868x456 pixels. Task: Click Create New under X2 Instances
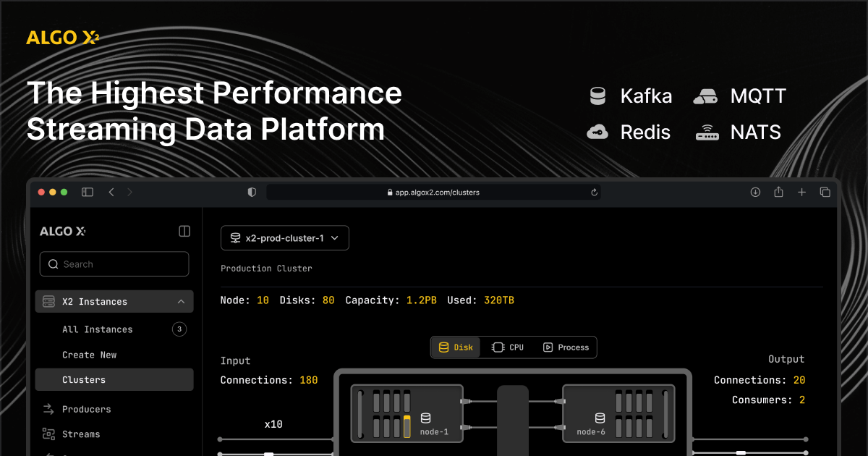click(x=90, y=355)
